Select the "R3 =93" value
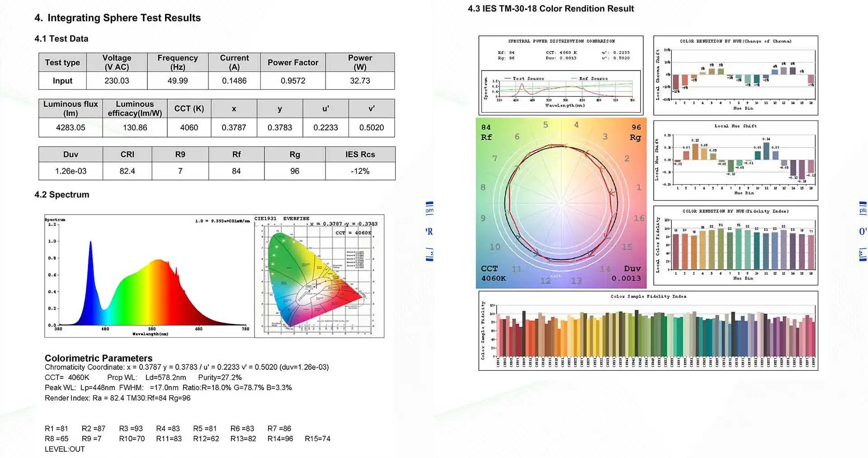868x458 pixels. pos(131,429)
